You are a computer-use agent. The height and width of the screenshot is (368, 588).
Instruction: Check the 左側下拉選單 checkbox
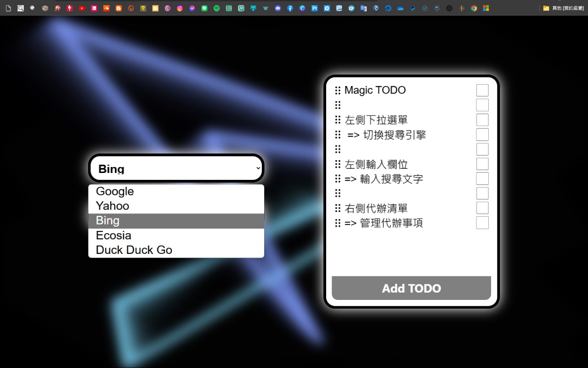coord(482,120)
